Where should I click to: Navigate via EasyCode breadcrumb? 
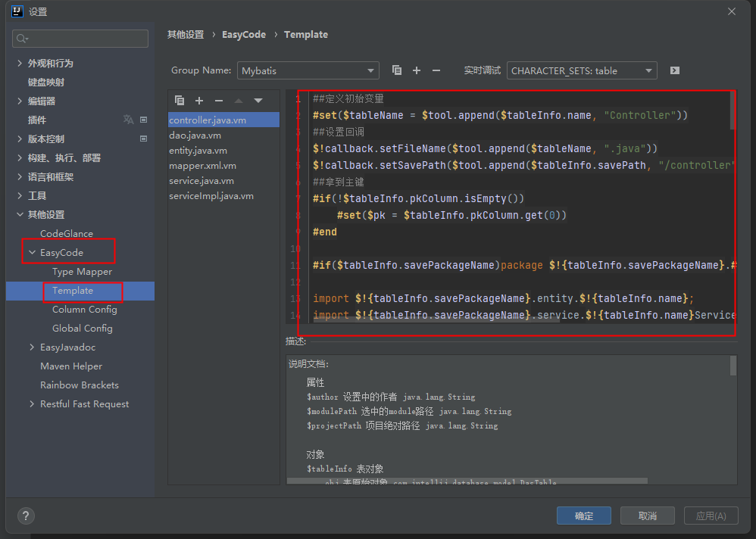(x=244, y=34)
